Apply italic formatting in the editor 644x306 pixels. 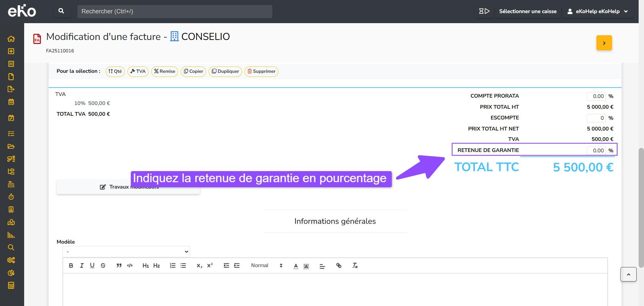click(82, 265)
